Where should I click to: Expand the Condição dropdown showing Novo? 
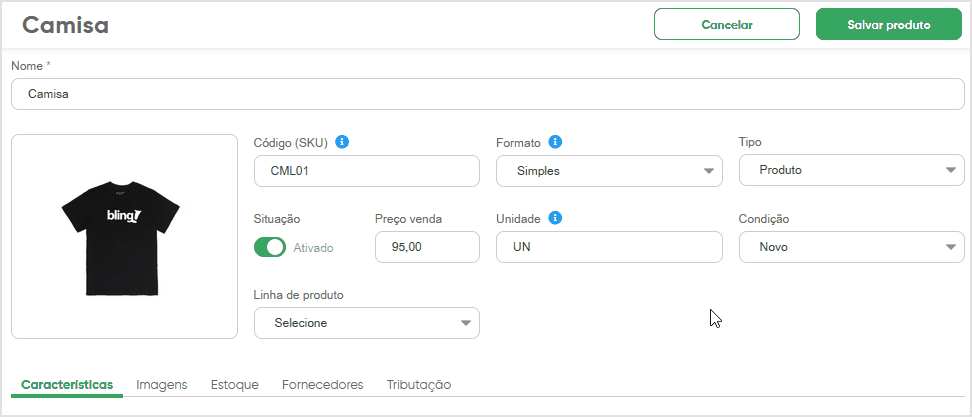(x=852, y=247)
